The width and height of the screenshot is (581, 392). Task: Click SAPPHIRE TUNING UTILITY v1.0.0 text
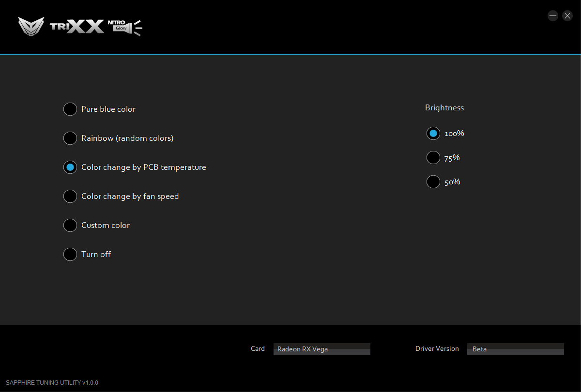pyautogui.click(x=52, y=383)
